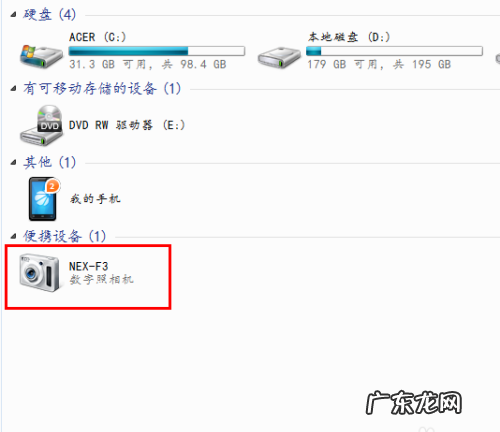The width and height of the screenshot is (500, 432).
Task: Select the ACER (C:) label text
Action: point(97,37)
